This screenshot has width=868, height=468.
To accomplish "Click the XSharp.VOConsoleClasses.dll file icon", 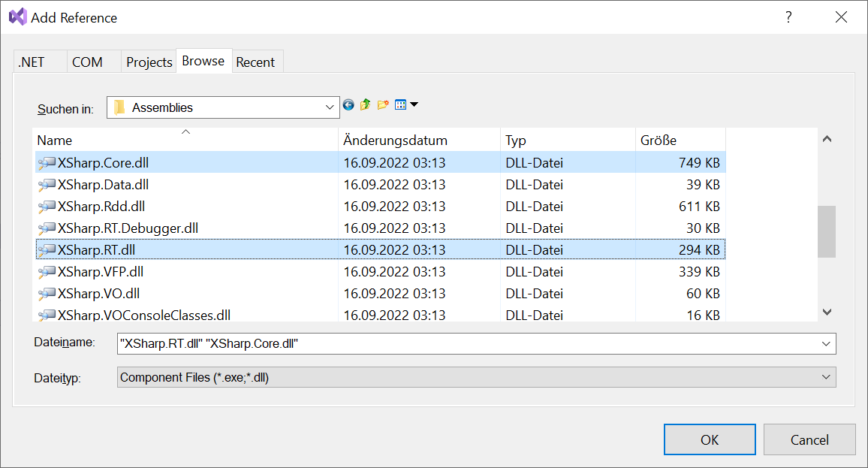I will tap(47, 315).
